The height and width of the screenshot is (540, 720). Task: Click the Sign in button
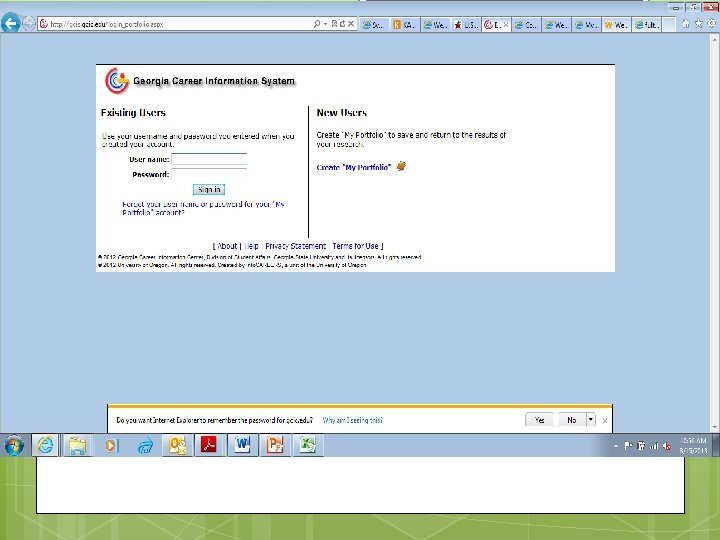point(209,190)
